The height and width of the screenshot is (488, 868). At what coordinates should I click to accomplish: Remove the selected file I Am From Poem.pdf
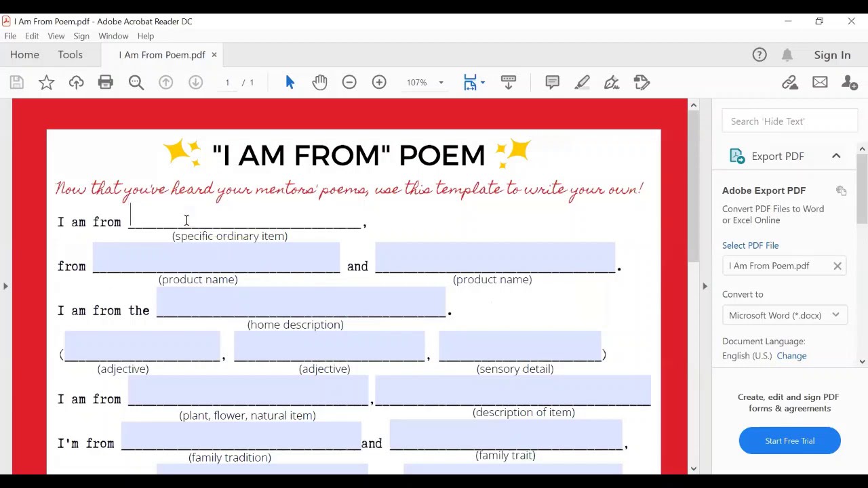[x=837, y=266]
